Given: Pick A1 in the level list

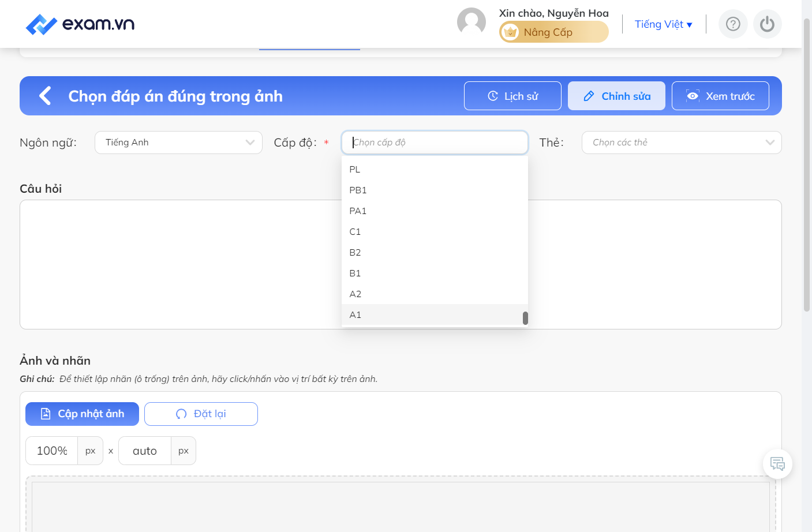Looking at the screenshot, I should click(x=435, y=314).
